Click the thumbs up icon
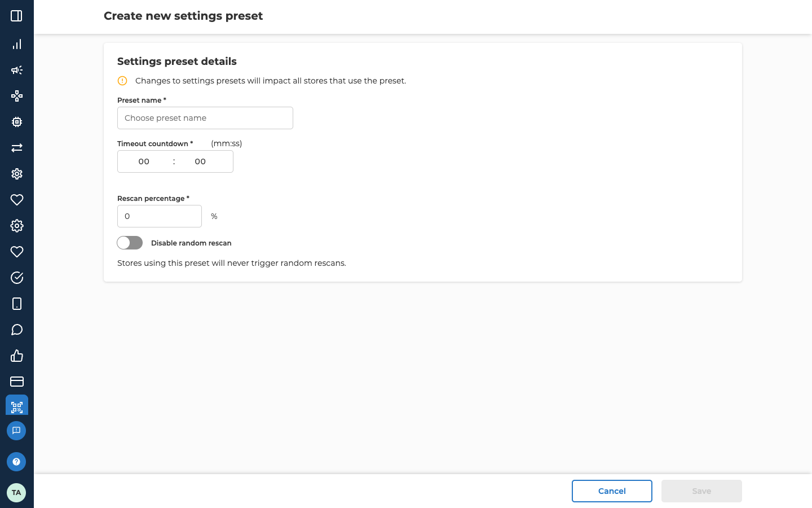Screen dimensions: 812x508 [x=16, y=356]
